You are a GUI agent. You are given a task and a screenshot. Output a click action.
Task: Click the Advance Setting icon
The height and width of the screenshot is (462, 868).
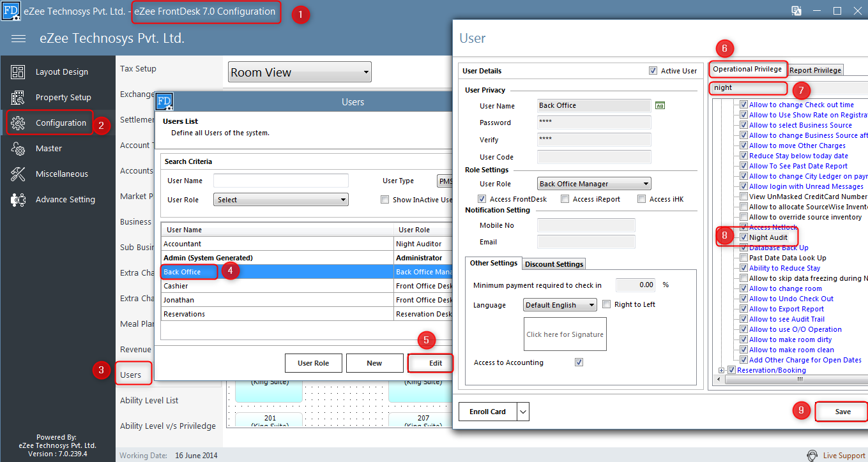[x=18, y=200]
